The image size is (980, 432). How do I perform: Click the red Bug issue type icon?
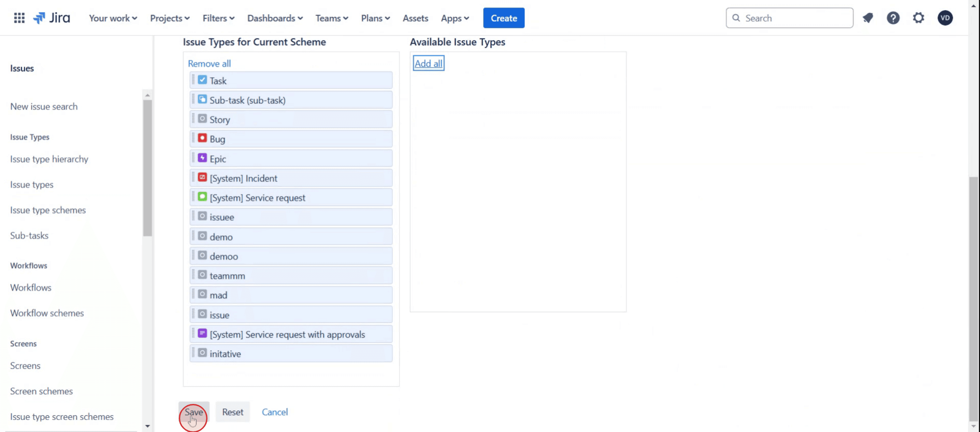point(202,138)
